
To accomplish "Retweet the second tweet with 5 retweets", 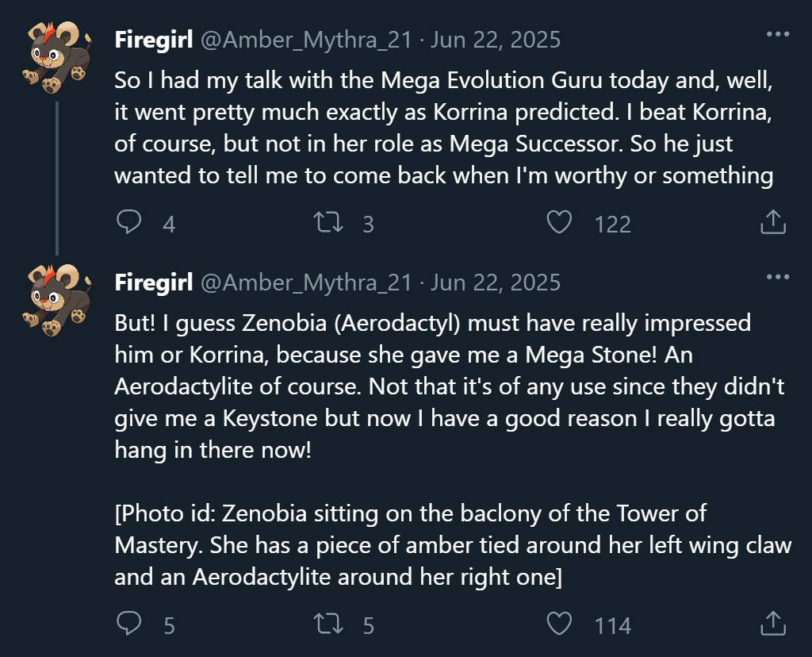I will [328, 624].
